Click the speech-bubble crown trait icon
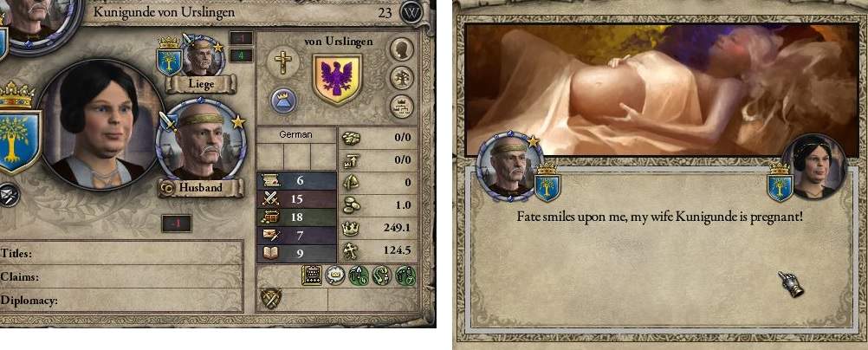 335,275
